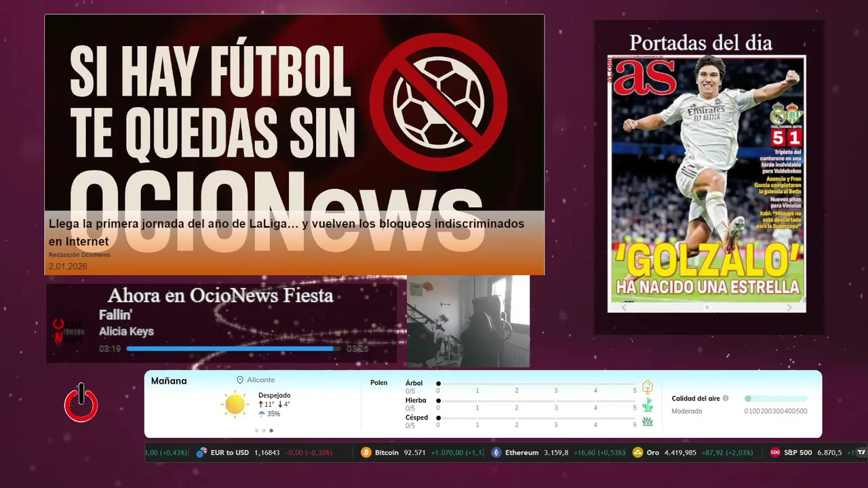This screenshot has height=488, width=868.
Task: Go to previous cover with left arrow
Action: pyautogui.click(x=625, y=307)
